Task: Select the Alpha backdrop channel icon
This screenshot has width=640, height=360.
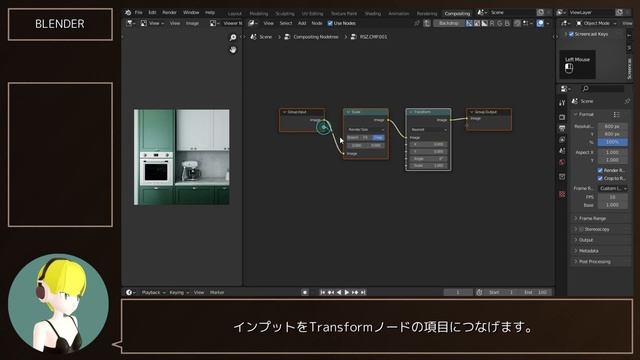Action: click(x=484, y=24)
